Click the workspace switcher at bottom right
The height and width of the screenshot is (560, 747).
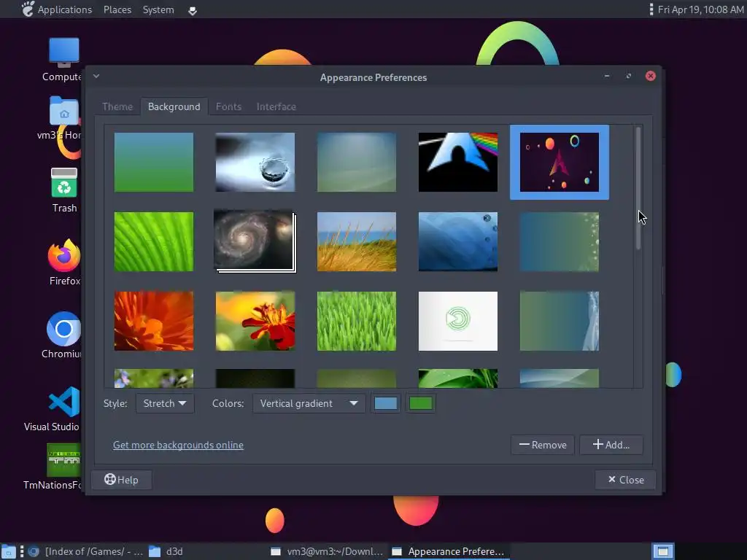pyautogui.click(x=662, y=551)
